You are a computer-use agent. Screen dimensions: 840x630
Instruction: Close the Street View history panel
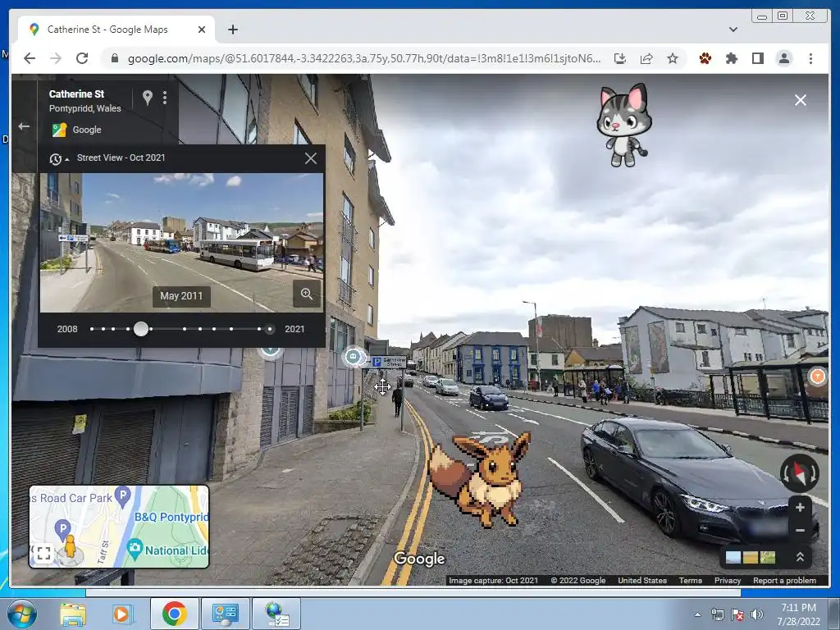(x=311, y=158)
